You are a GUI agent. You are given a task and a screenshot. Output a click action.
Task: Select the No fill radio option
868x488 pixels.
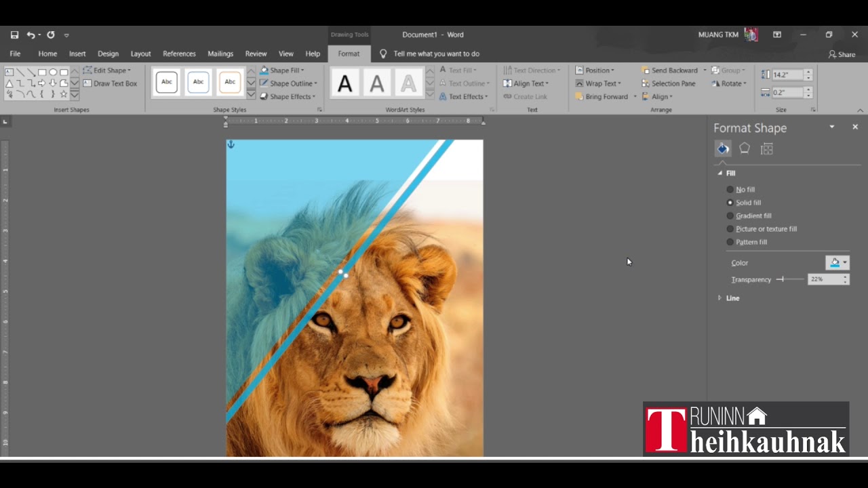pos(741,190)
